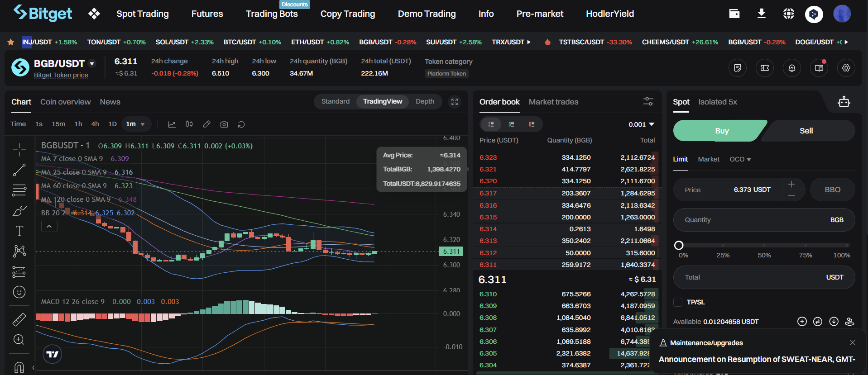This screenshot has height=375, width=868.
Task: Show asks-only order book view
Action: 532,124
